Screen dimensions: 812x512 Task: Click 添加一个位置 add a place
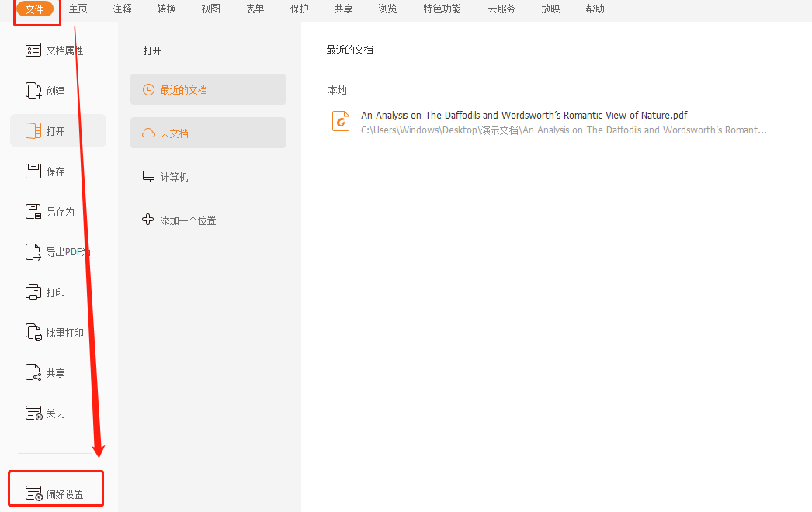(186, 220)
